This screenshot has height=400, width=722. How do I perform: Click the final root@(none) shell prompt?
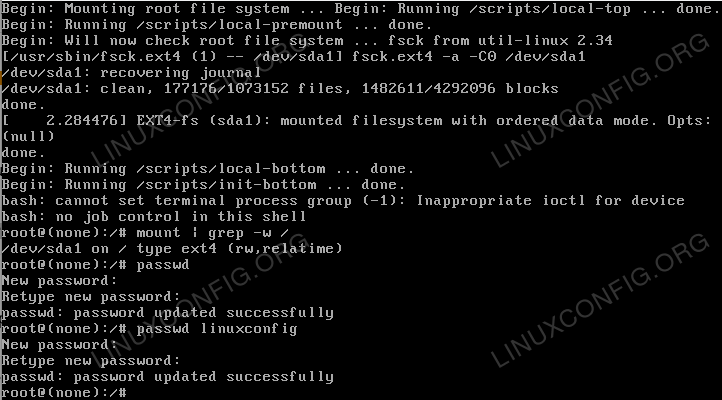click(x=64, y=393)
